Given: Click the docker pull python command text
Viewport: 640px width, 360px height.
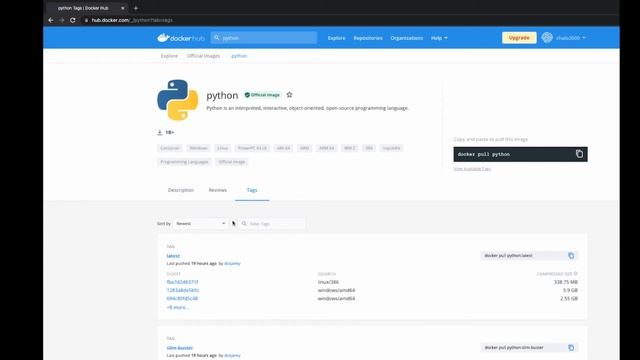Looking at the screenshot, I should click(484, 154).
